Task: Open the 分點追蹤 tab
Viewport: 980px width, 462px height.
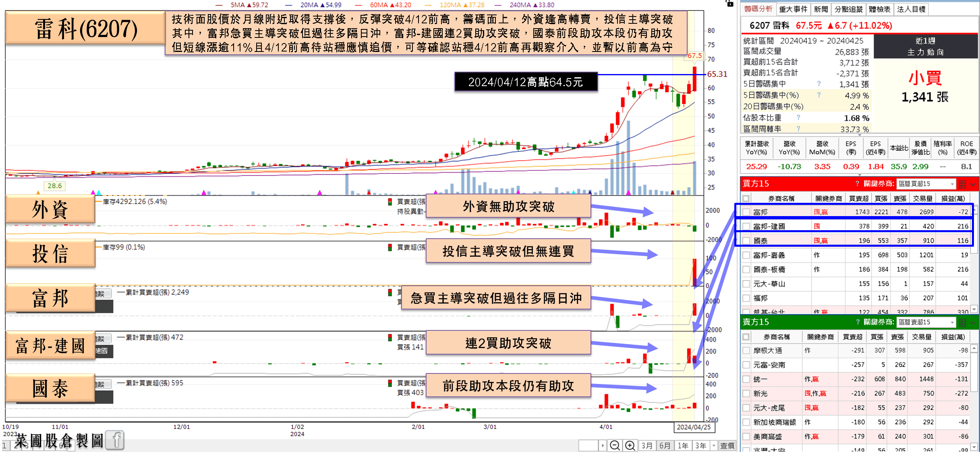Action: pos(848,9)
